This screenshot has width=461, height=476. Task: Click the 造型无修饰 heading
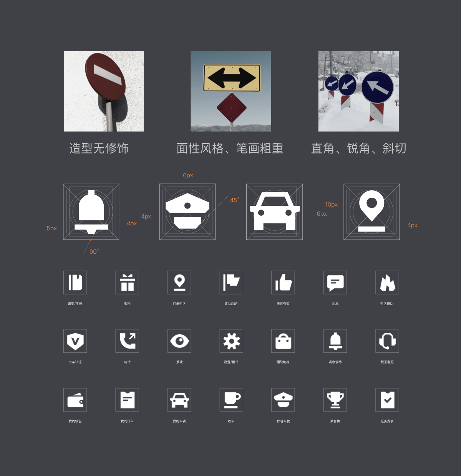(x=99, y=148)
